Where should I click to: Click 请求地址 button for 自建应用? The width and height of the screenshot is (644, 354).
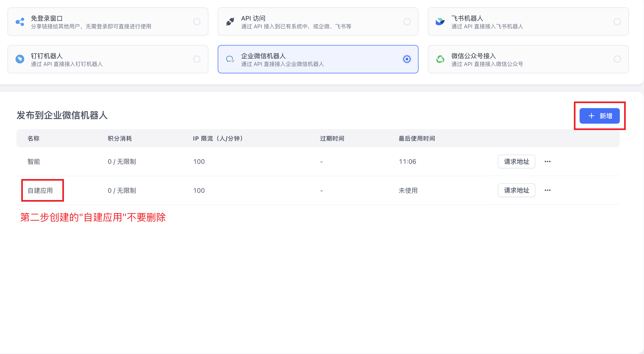tap(516, 190)
